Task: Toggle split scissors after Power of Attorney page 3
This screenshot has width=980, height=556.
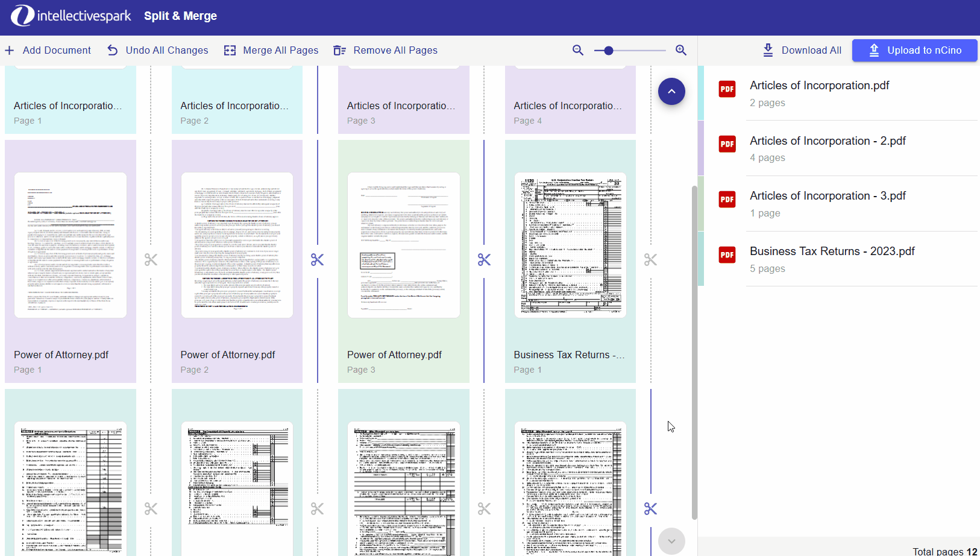Action: tap(484, 260)
